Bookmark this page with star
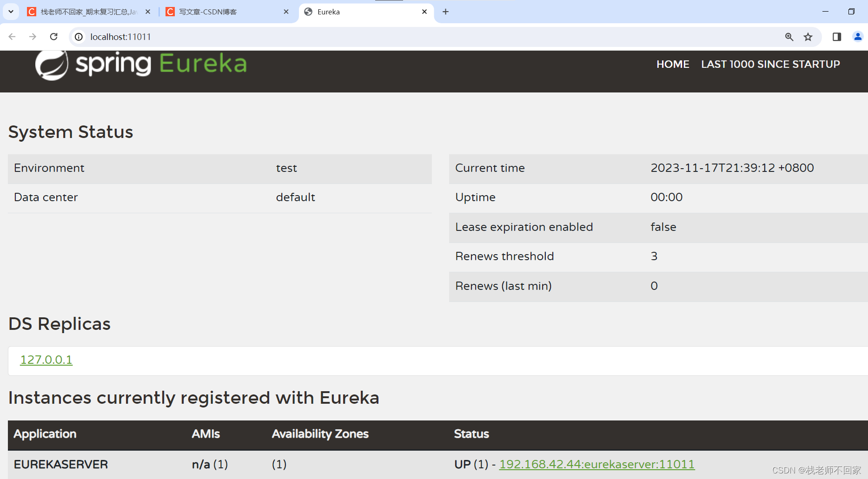Screen dimensions: 868x479 click(x=808, y=37)
